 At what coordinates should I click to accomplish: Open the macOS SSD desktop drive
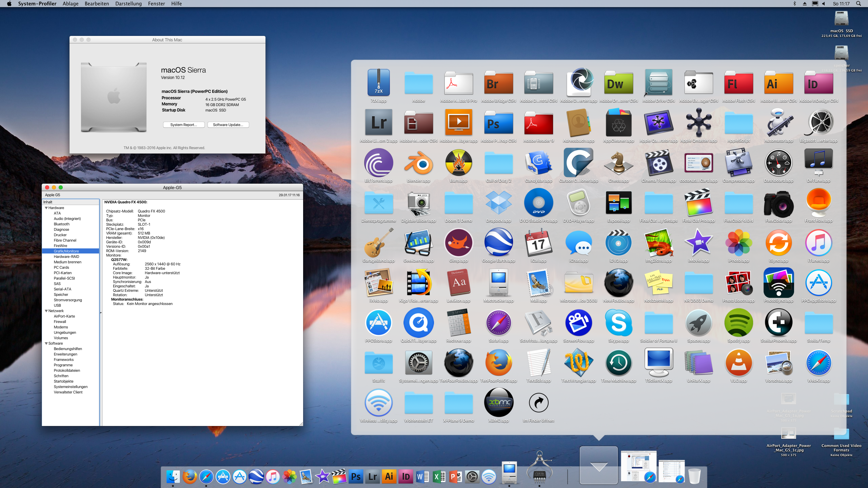tap(841, 19)
